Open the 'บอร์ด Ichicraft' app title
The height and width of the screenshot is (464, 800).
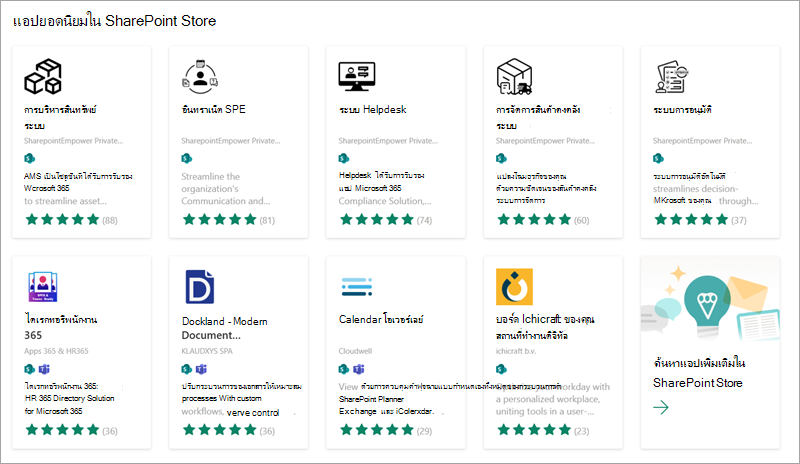(x=545, y=327)
